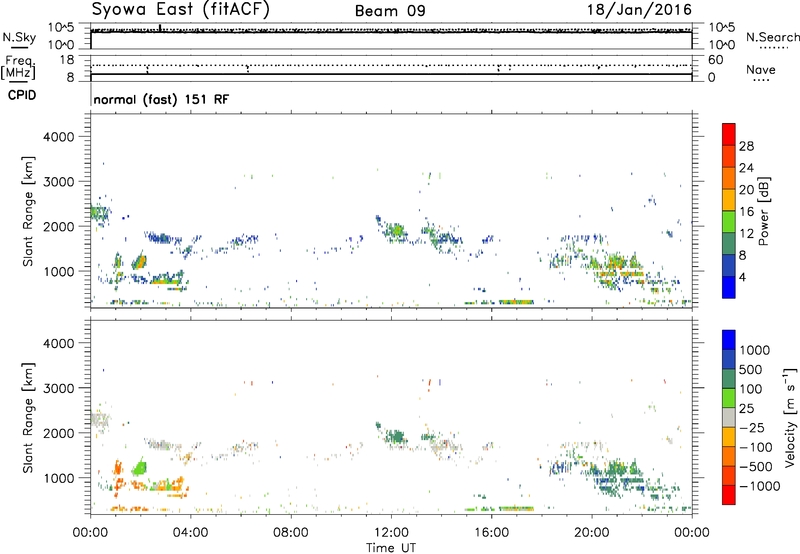This screenshot has height=554, width=800.
Task: Click the '4000' tick in the Power panel
Action: [59, 137]
